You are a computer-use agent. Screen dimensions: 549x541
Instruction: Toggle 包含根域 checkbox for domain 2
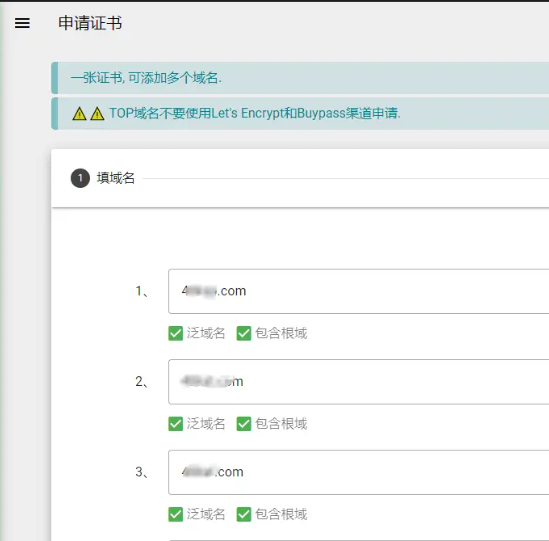click(x=244, y=424)
